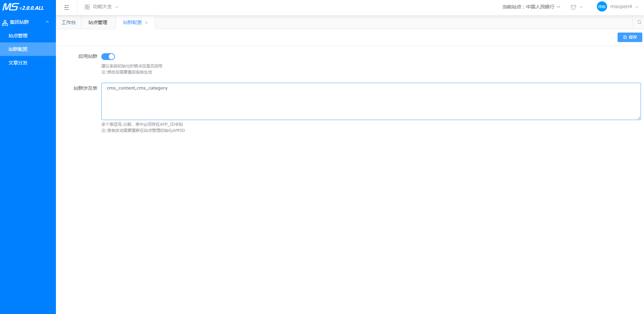Open the 当前站点 site selector dropdown

[x=531, y=7]
